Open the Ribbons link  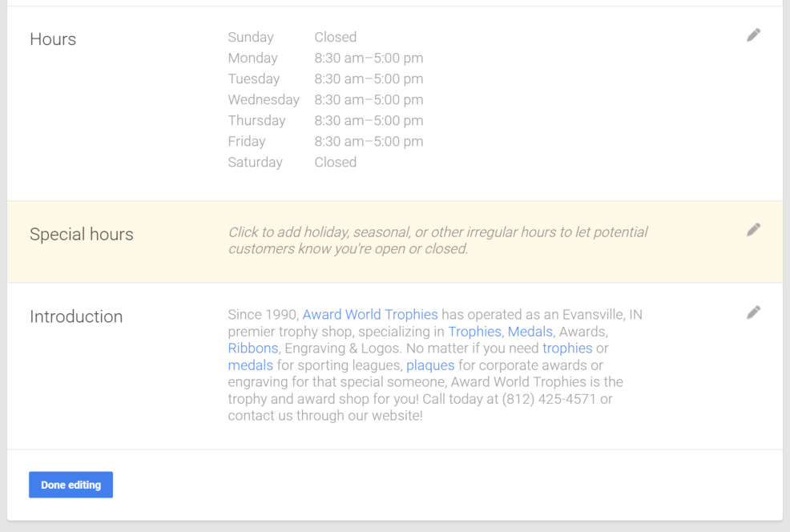pyautogui.click(x=253, y=348)
